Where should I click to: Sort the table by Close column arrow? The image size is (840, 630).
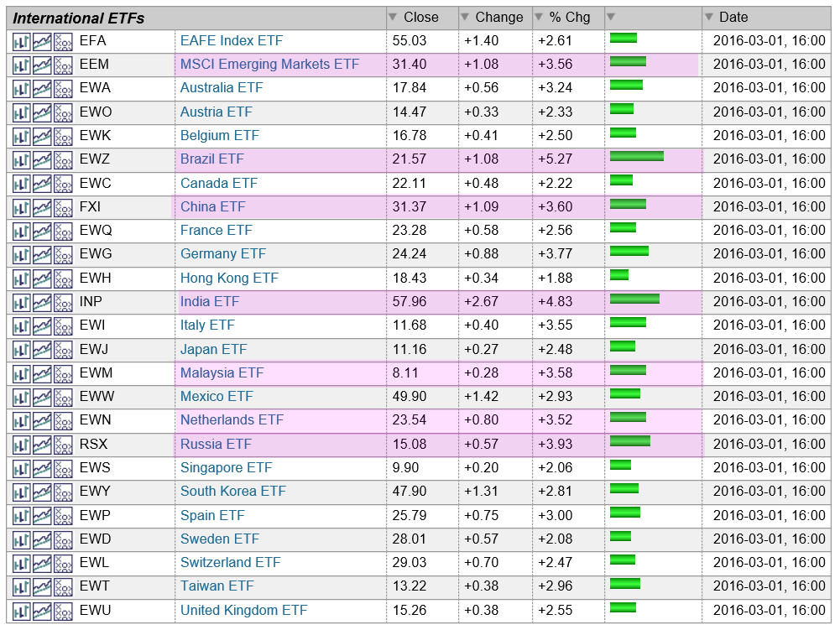tap(393, 18)
